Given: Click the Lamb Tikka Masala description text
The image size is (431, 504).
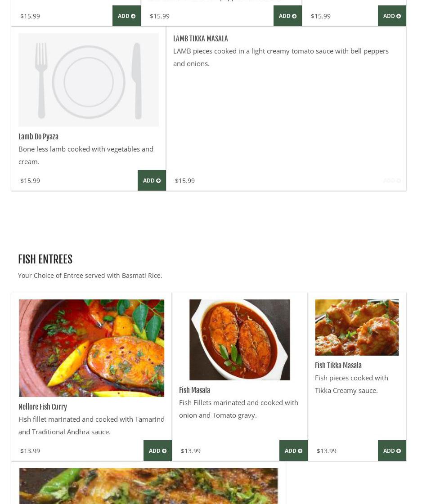Looking at the screenshot, I should [x=281, y=57].
